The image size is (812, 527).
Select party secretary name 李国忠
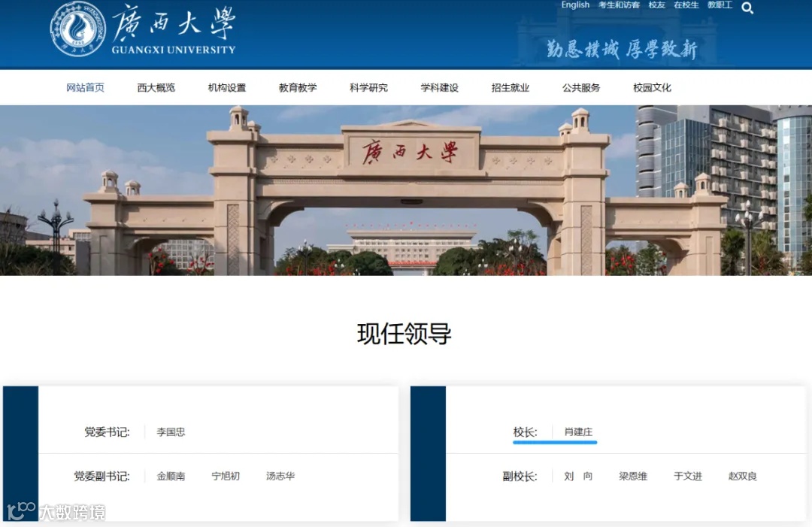tap(171, 432)
